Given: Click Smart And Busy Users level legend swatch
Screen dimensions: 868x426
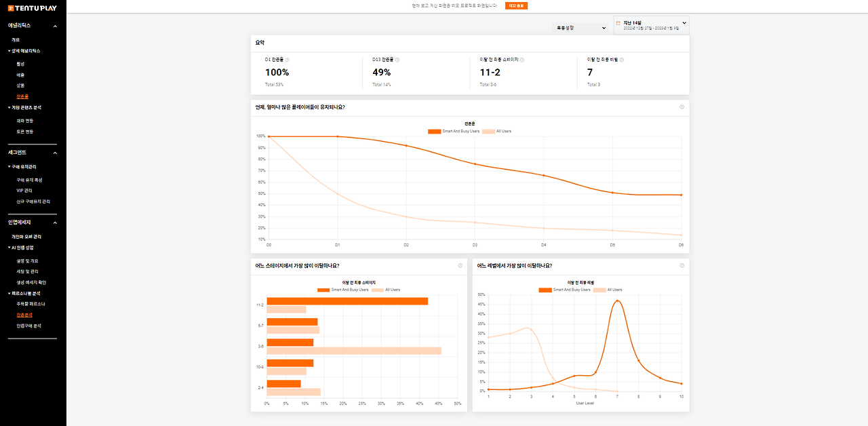Looking at the screenshot, I should point(545,290).
